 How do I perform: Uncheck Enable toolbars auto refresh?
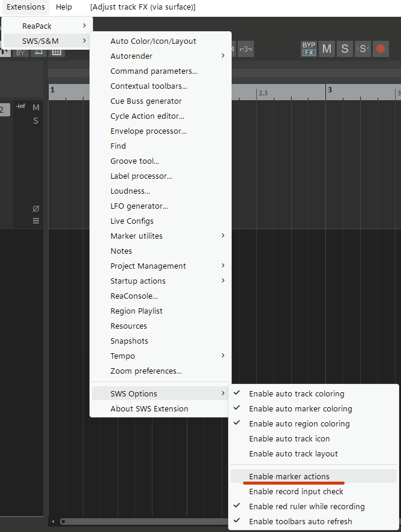[x=313, y=521]
